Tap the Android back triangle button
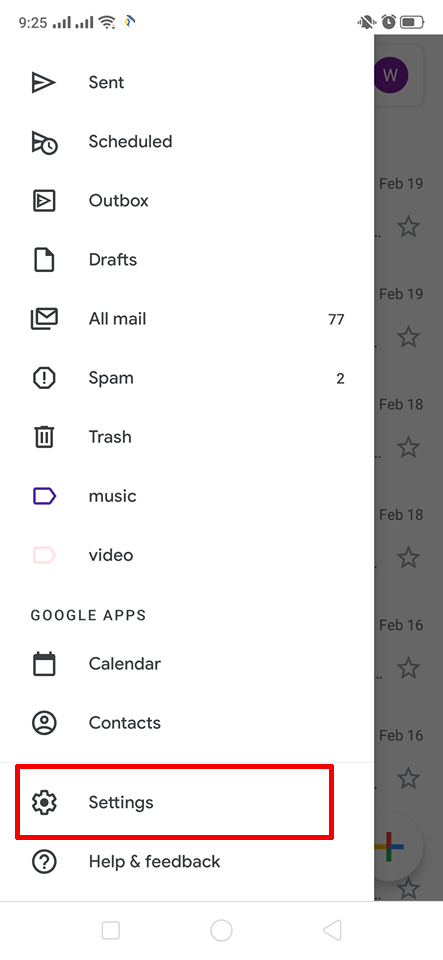 click(332, 931)
